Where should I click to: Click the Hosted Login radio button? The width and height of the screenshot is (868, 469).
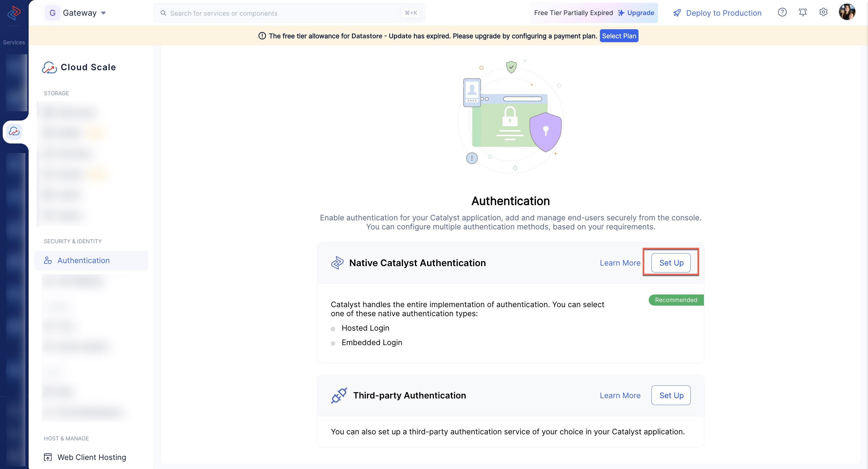point(334,328)
